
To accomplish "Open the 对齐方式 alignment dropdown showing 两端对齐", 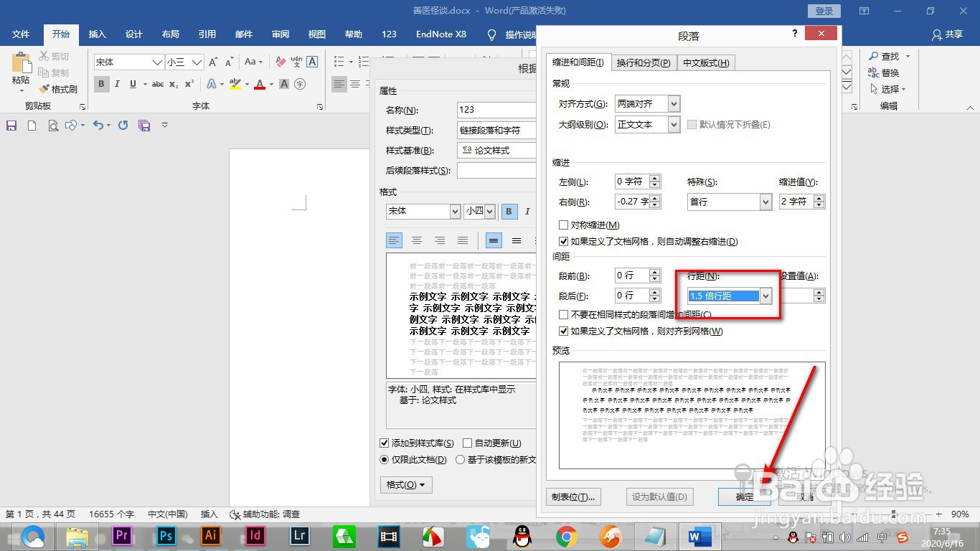I will 672,103.
